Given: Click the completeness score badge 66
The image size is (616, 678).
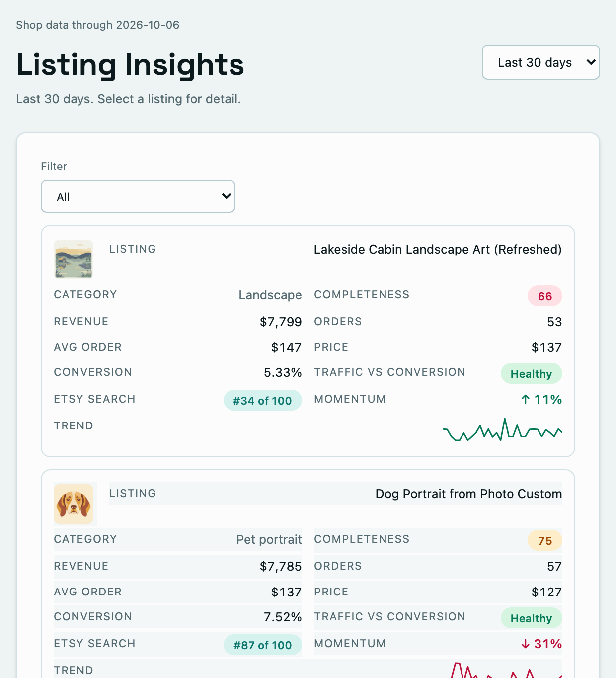Looking at the screenshot, I should point(545,296).
